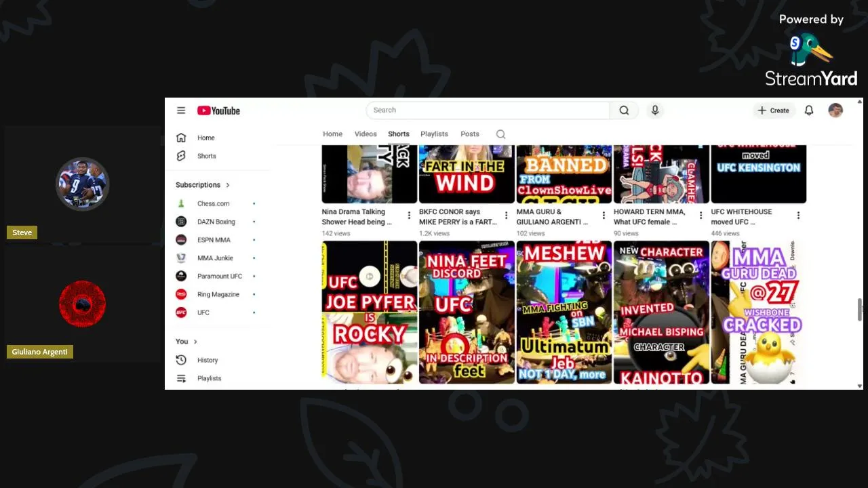Click Giuliano Argenti's participant avatar
868x488 pixels.
82,304
